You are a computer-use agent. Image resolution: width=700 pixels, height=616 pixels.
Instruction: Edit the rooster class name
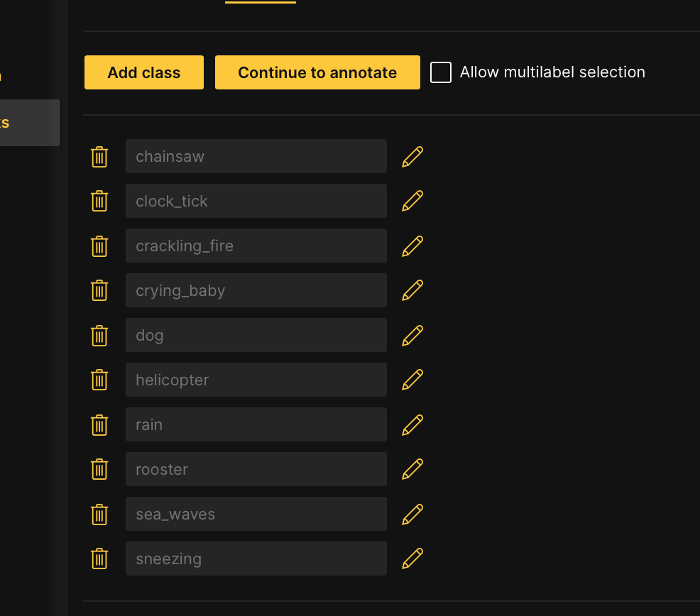412,469
